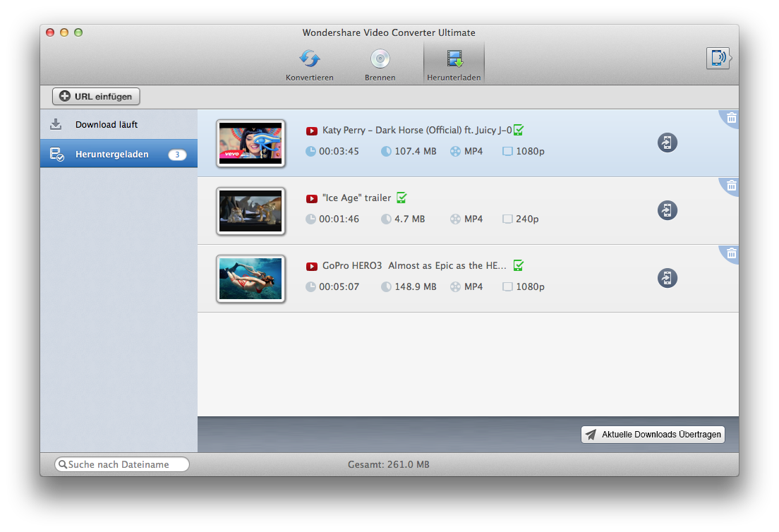Click resolution icon beside 240p

pyautogui.click(x=507, y=219)
